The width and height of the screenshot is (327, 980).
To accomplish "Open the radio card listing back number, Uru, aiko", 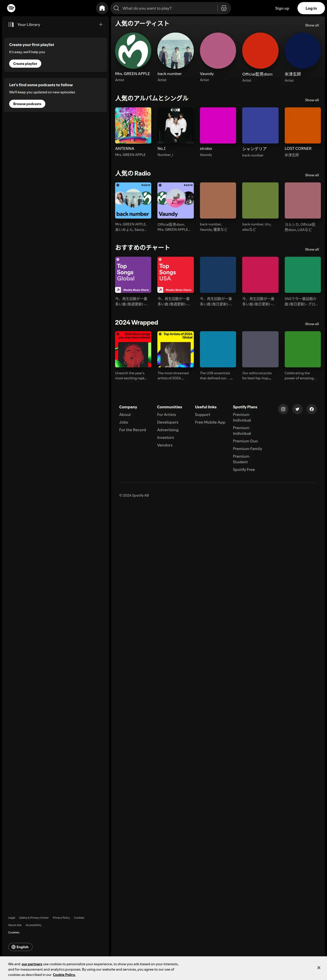I will click(260, 200).
